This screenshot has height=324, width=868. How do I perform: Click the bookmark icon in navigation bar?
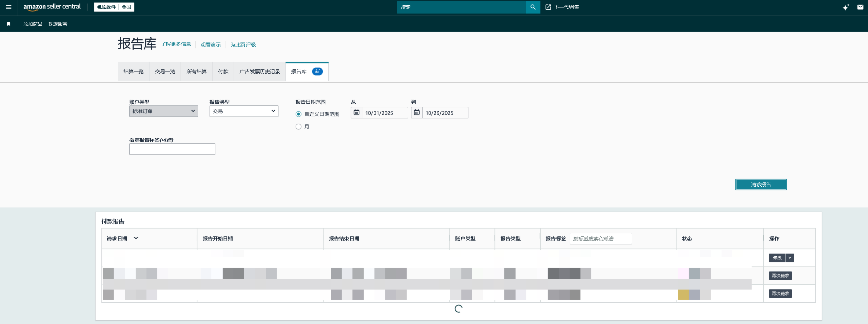pyautogui.click(x=9, y=24)
